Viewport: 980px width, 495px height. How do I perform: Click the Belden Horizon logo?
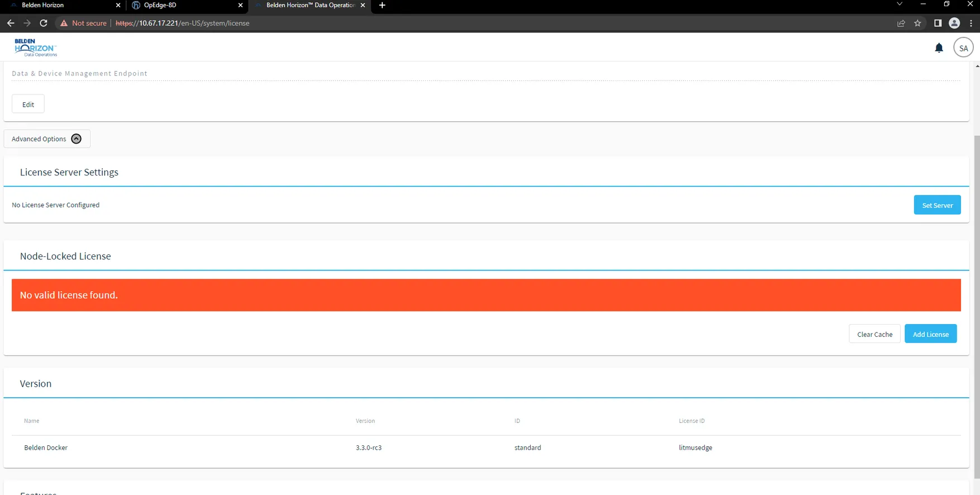(36, 47)
